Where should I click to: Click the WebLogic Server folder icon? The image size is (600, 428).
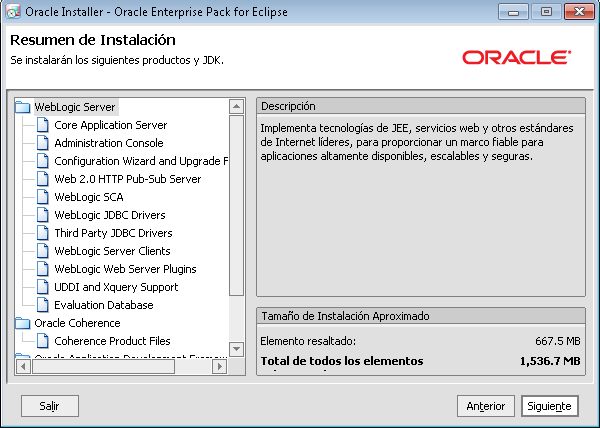23,107
